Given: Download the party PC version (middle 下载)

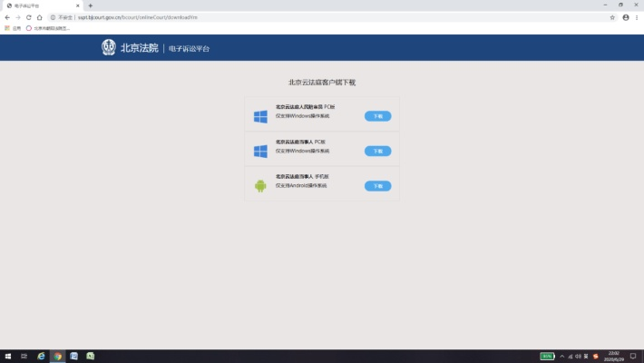Looking at the screenshot, I should [377, 151].
